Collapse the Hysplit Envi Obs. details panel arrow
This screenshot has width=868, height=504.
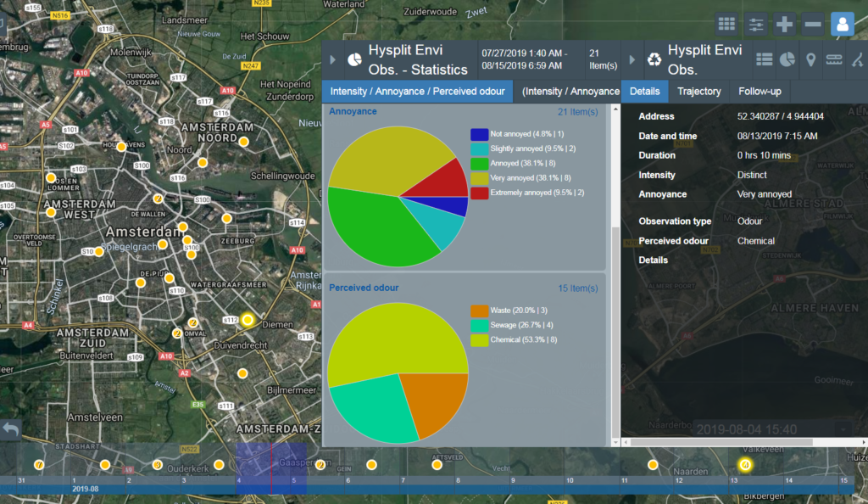pos(632,59)
